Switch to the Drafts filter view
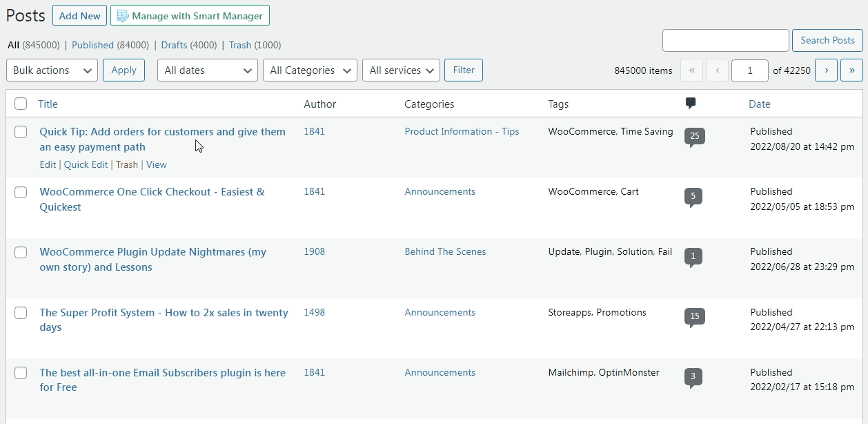Viewport: 868px width, 424px height. [x=174, y=45]
